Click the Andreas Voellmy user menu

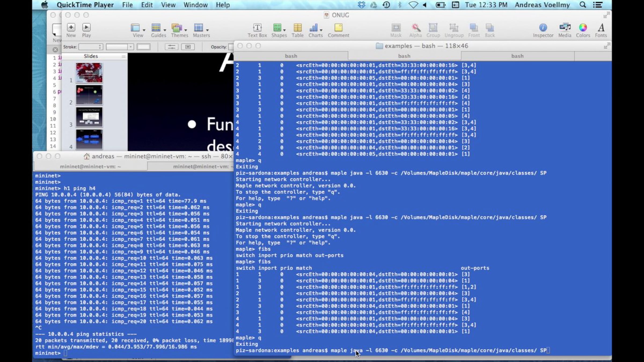[x=542, y=5]
